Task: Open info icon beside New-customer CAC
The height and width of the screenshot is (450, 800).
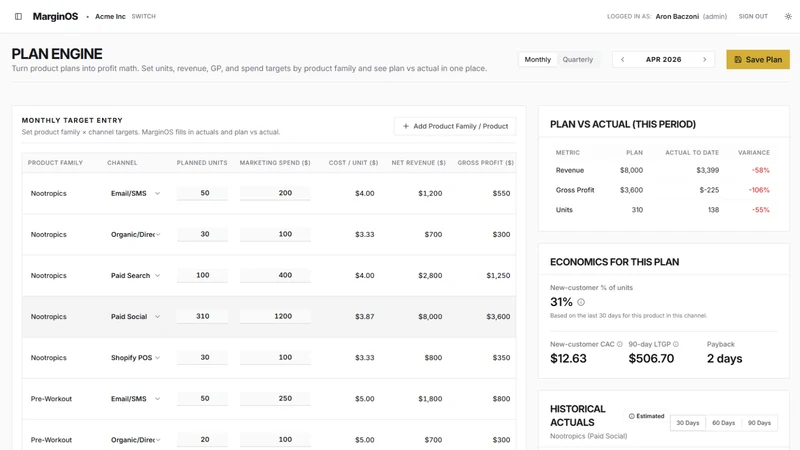Action: tap(619, 344)
